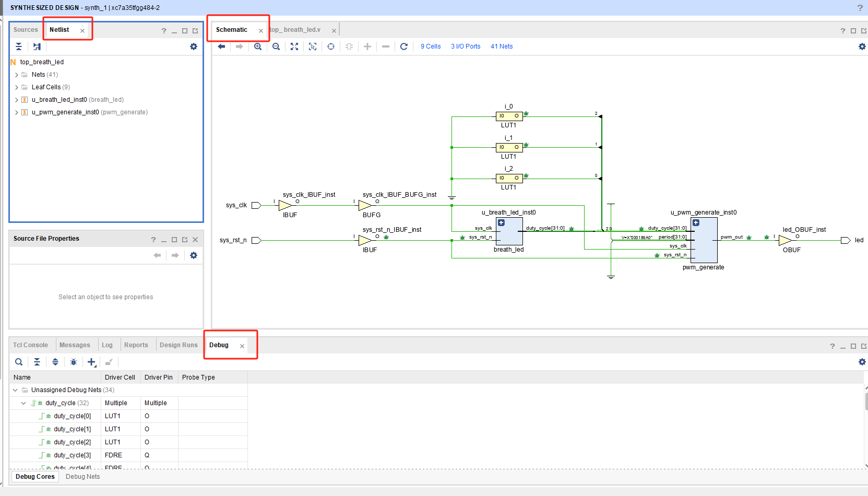The image size is (868, 496).
Task: Expand the Nets (41) tree node
Action: tap(17, 75)
